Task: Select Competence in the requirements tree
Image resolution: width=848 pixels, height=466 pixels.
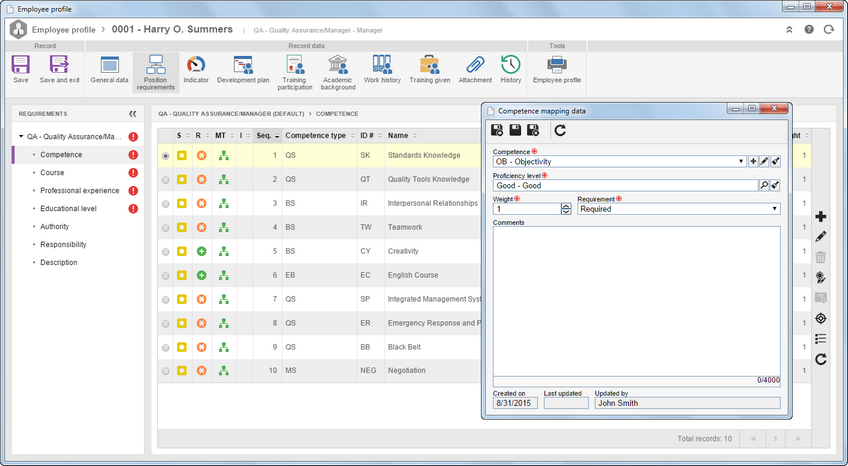Action: pos(61,155)
